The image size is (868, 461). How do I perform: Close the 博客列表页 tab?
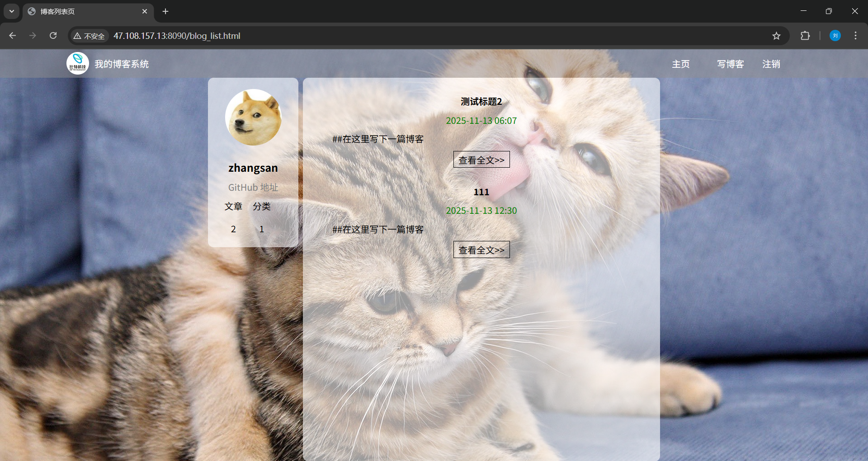tap(145, 11)
